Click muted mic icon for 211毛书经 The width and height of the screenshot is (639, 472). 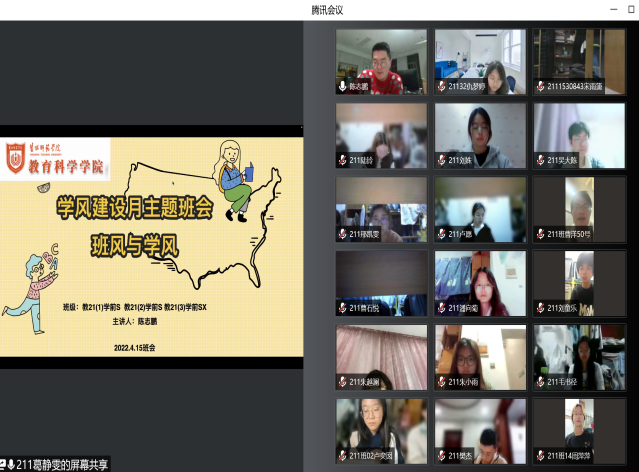[x=540, y=382]
